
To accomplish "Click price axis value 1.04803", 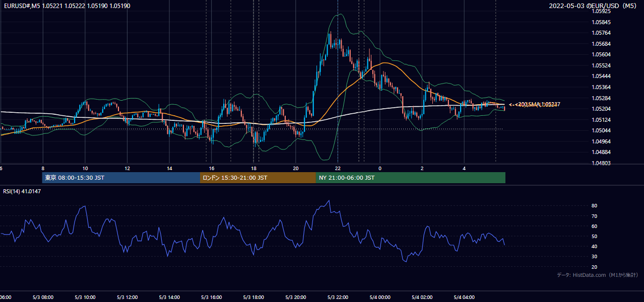I will click(601, 163).
